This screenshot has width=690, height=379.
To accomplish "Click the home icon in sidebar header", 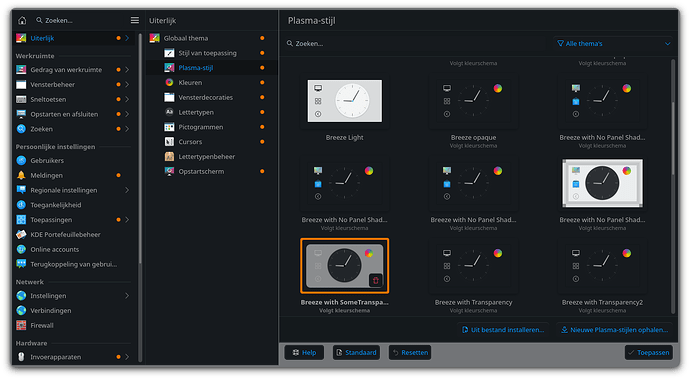I will point(22,20).
